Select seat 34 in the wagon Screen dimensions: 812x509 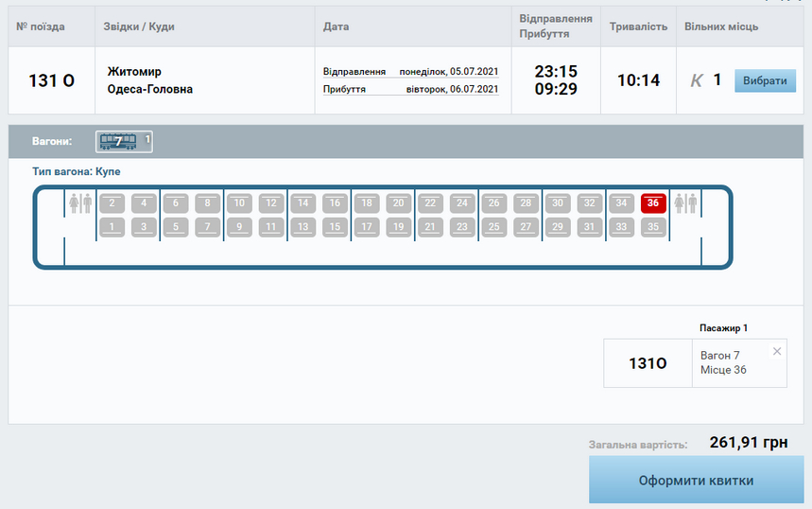click(x=621, y=203)
